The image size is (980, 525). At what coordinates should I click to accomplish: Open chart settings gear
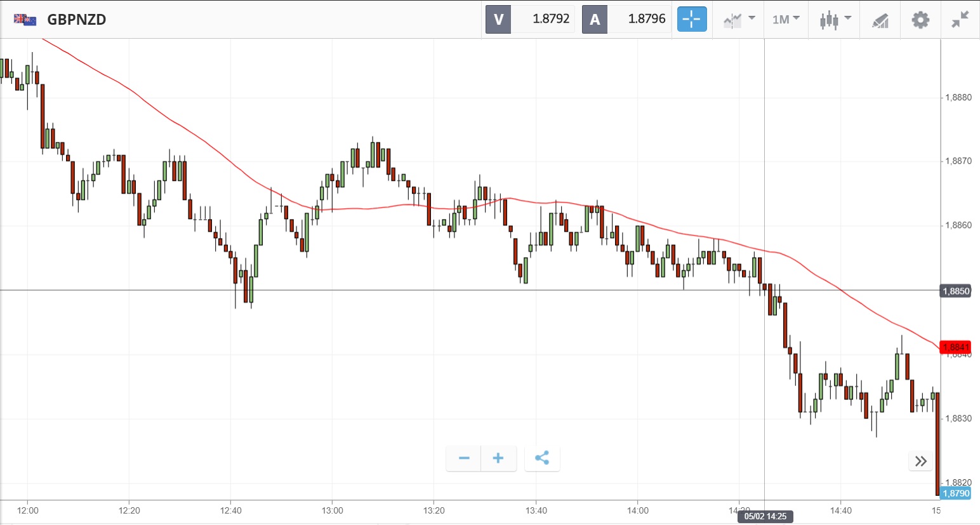pyautogui.click(x=920, y=20)
